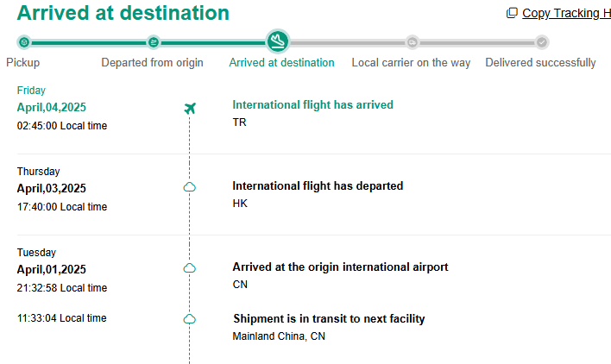Select the Arrived at destination stage label
The height and width of the screenshot is (364, 611).
coord(281,63)
